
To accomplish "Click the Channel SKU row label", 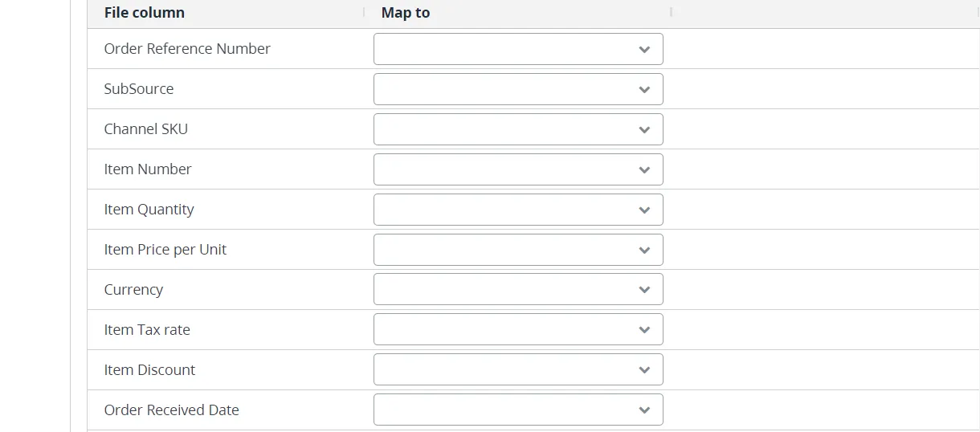I will [x=146, y=129].
